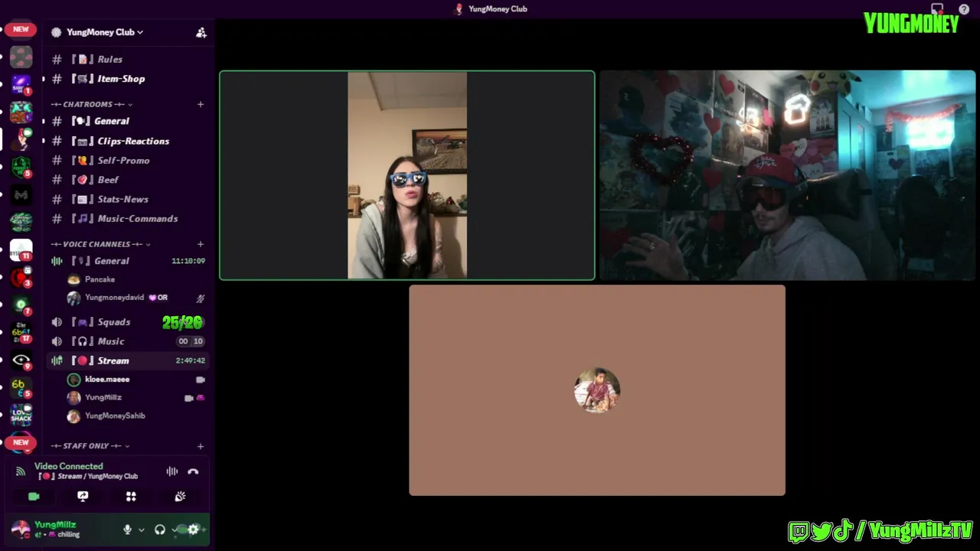Click the help icon at top right
The image size is (980, 551).
pos(964,9)
